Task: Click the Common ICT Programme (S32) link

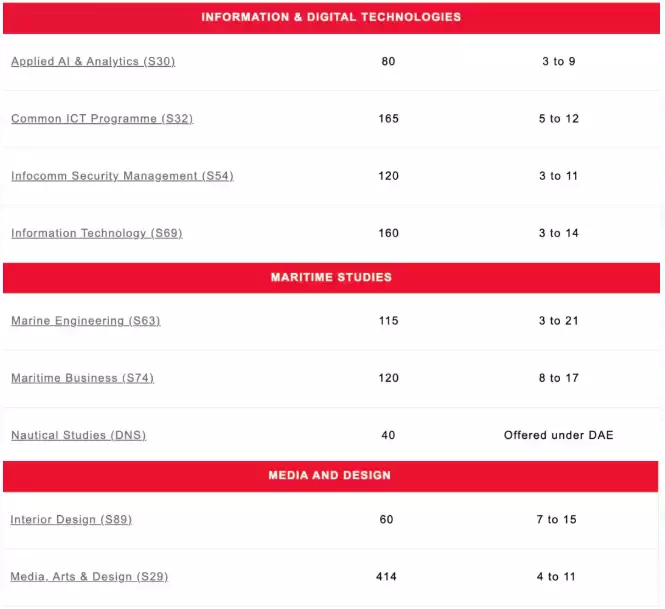Action: coord(102,119)
